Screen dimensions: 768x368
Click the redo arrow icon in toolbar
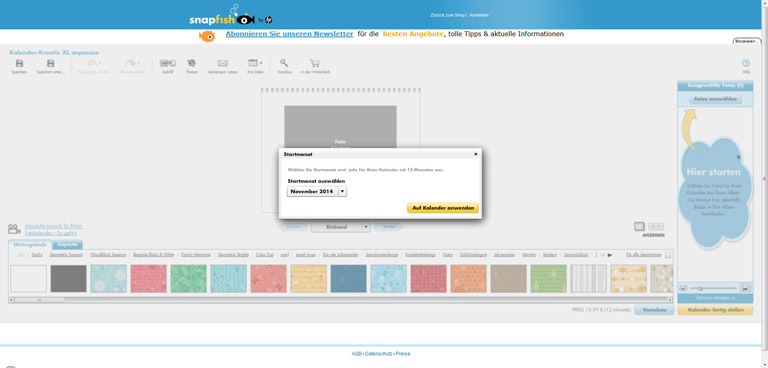131,64
